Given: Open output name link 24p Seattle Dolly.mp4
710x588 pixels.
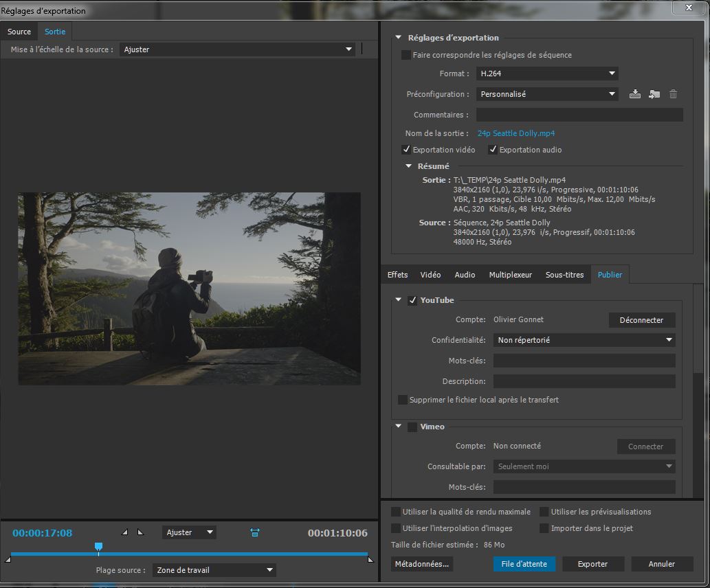Looking at the screenshot, I should point(515,133).
